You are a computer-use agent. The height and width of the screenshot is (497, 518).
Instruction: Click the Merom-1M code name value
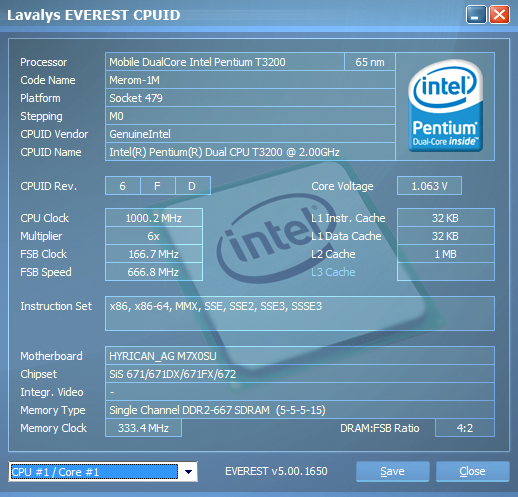[250, 80]
